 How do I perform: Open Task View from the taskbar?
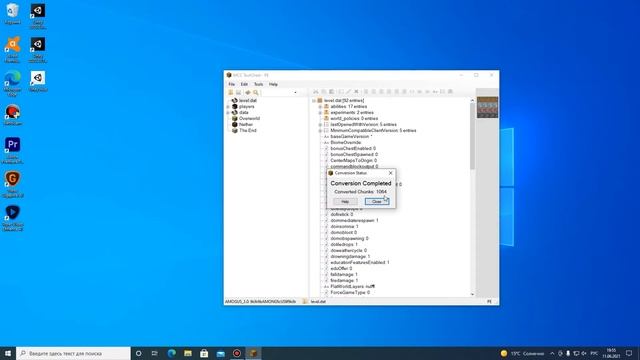tap(155, 353)
